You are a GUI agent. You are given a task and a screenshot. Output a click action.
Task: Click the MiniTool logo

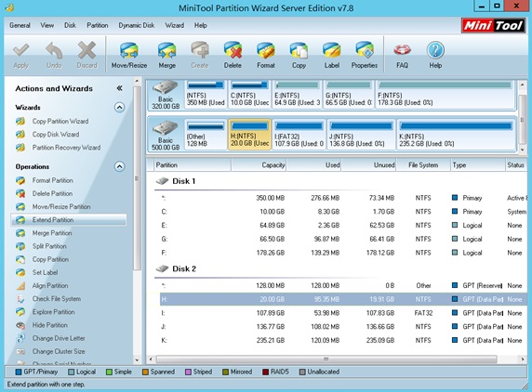(493, 25)
